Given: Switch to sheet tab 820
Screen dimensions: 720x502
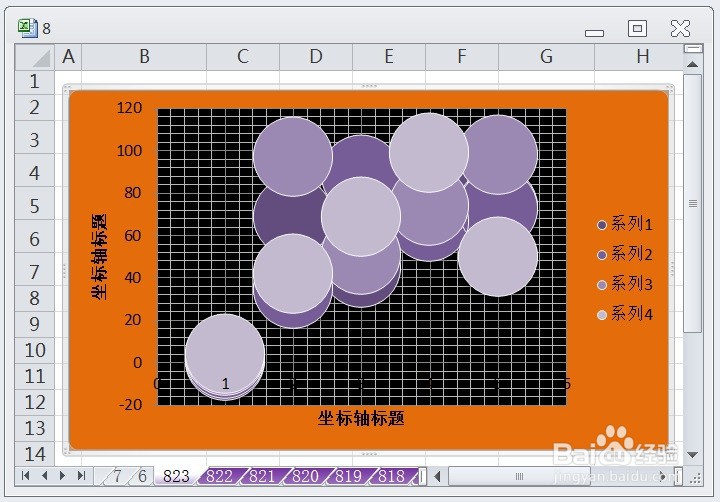Looking at the screenshot, I should 305,476.
